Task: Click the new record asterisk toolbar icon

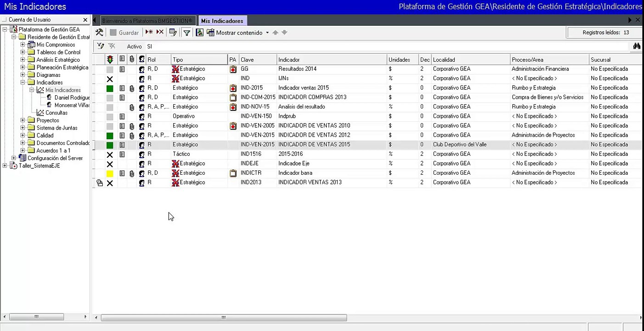Action: [x=149, y=32]
